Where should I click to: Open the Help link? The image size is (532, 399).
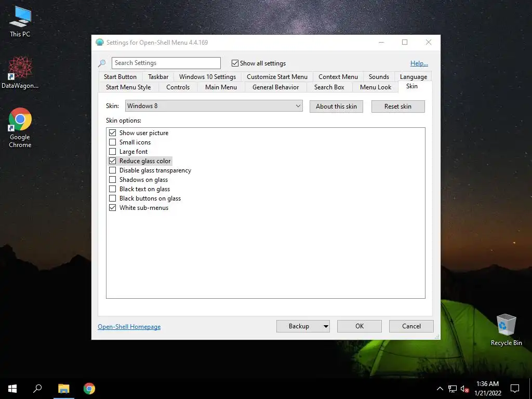pyautogui.click(x=419, y=63)
